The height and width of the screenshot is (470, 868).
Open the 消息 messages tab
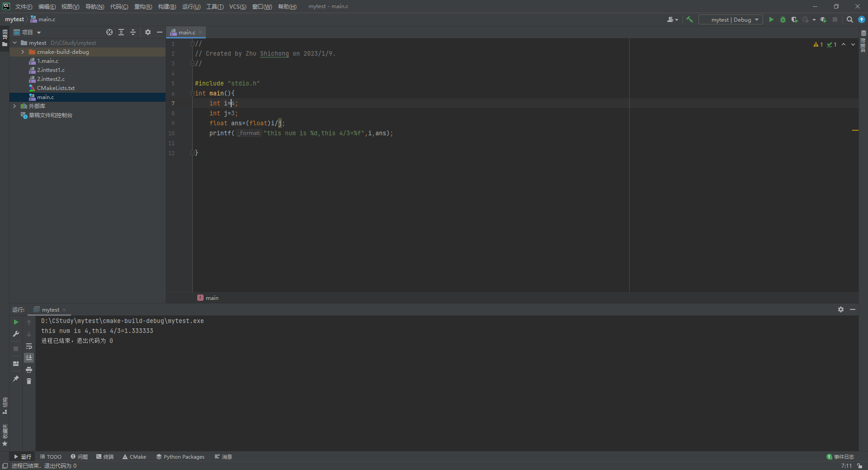pyautogui.click(x=223, y=457)
